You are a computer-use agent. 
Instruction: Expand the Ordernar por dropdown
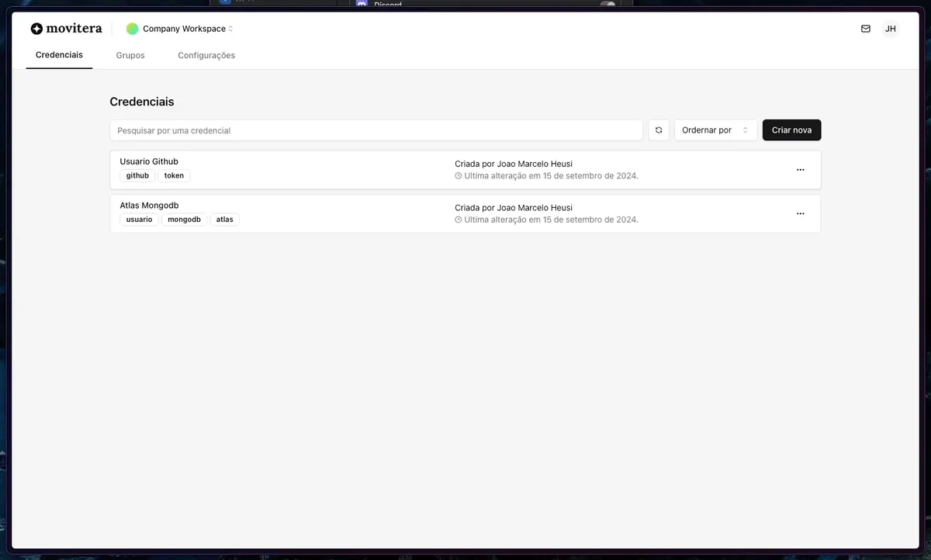(715, 130)
